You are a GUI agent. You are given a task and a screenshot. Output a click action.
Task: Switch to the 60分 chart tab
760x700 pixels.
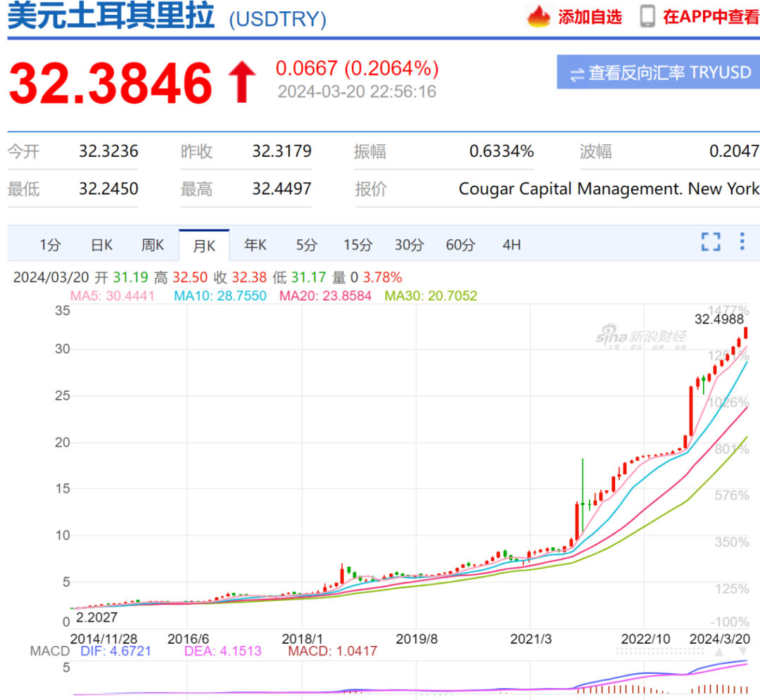click(460, 245)
